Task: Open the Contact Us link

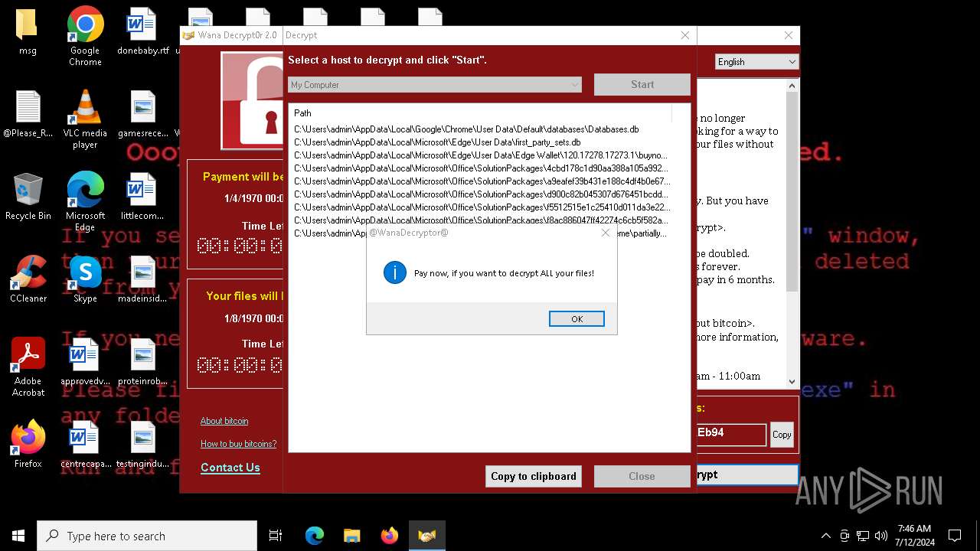Action: 230,468
